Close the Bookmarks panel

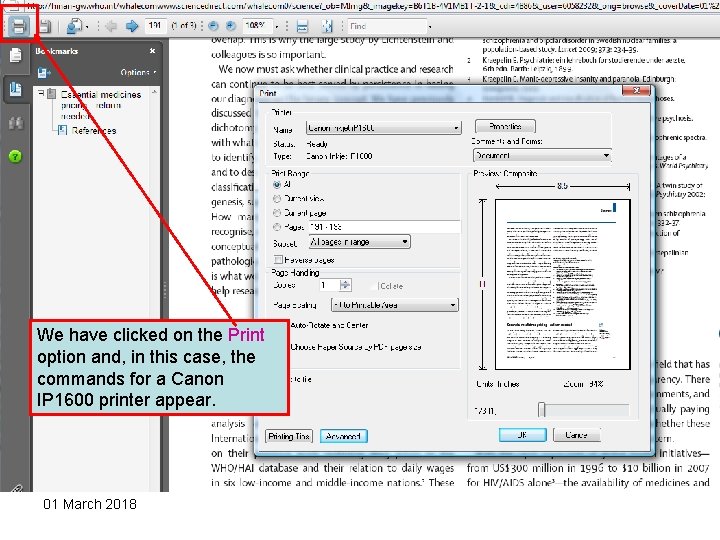pos(152,51)
